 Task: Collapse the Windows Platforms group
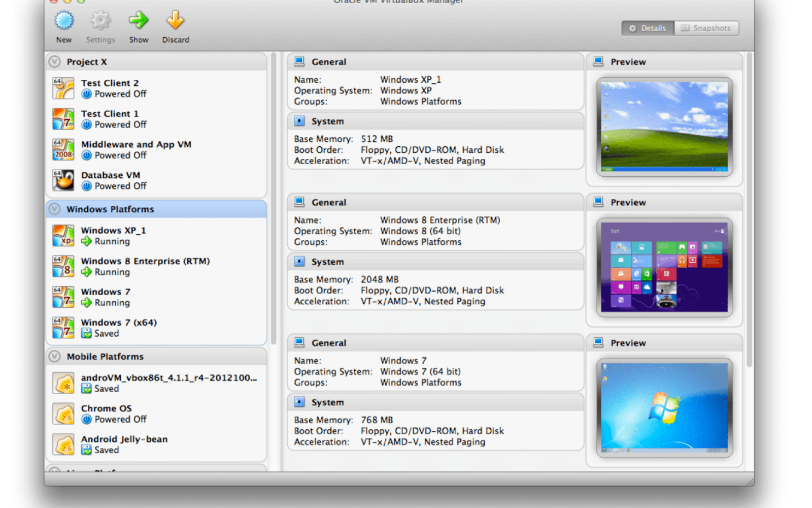pyautogui.click(x=54, y=209)
